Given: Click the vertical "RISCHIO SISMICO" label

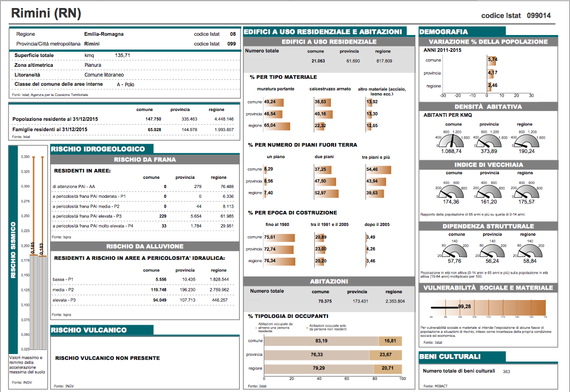Looking at the screenshot, I should coord(13,250).
